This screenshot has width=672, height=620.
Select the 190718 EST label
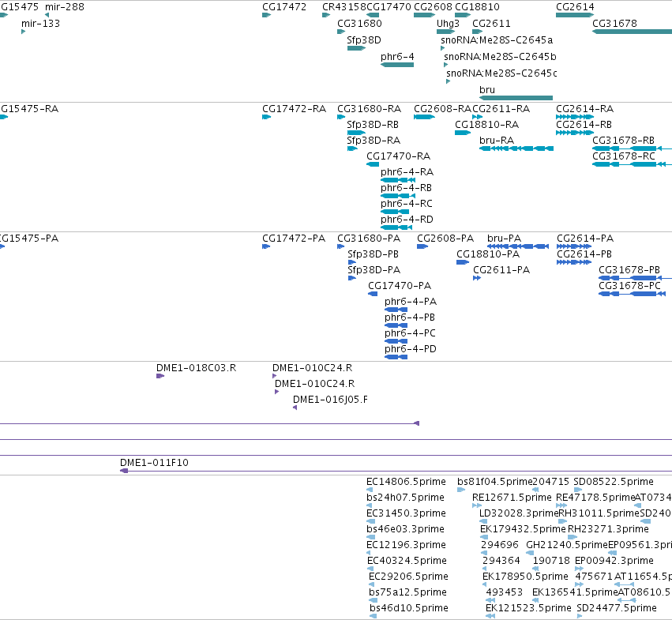point(551,561)
